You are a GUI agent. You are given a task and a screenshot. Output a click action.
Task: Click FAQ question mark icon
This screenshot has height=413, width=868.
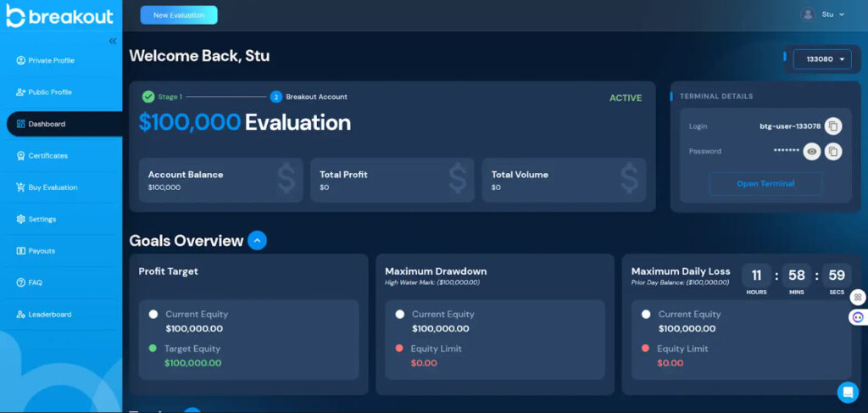(x=21, y=282)
